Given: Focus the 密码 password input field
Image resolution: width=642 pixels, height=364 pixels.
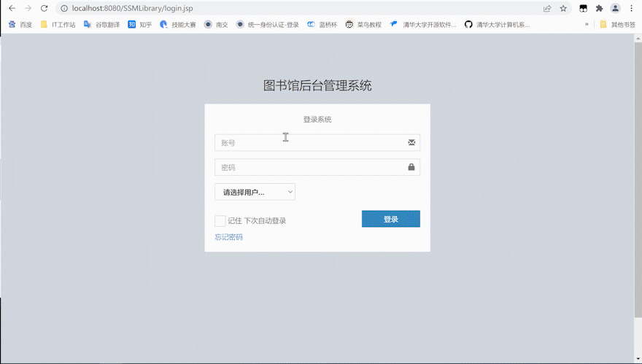Looking at the screenshot, I should coord(317,167).
